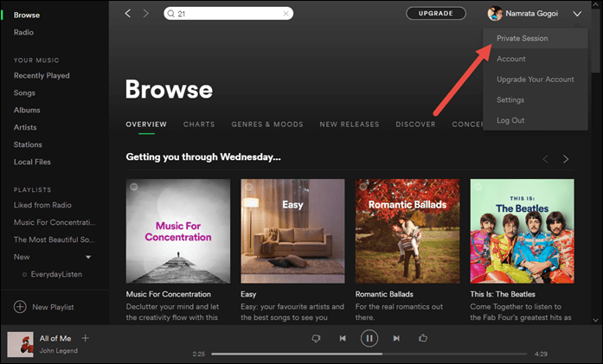
Task: Open Recently Played in sidebar
Action: click(x=42, y=76)
